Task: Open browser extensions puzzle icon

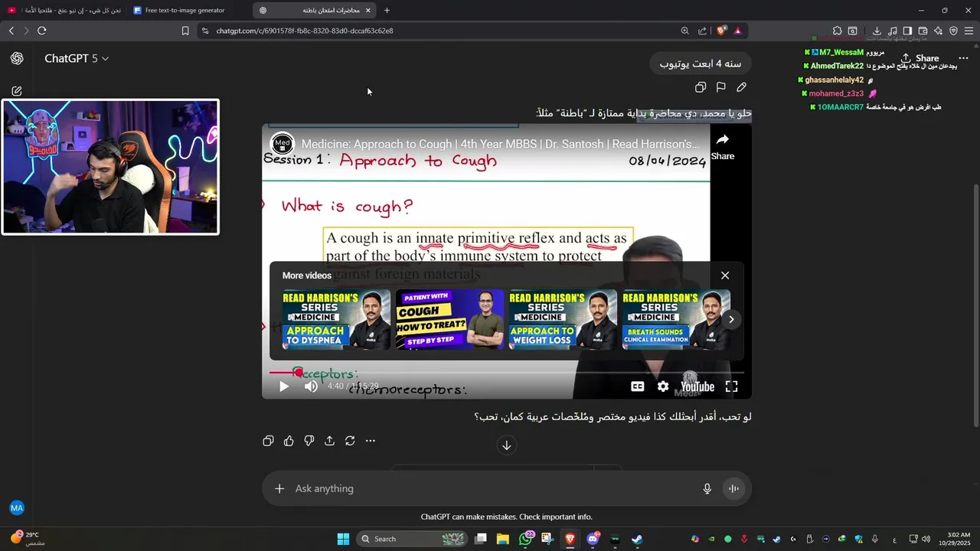Action: (838, 31)
